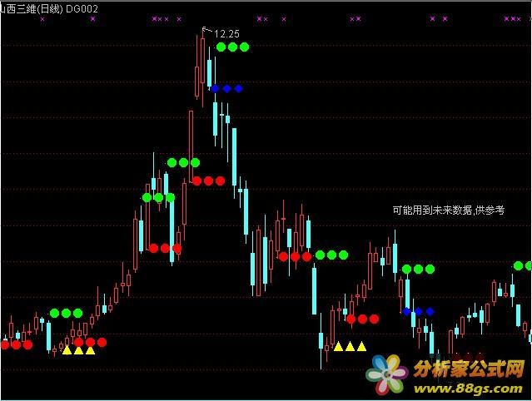Click the chart title 山西三维(日线) DG002
The height and width of the screenshot is (401, 532).
pyautogui.click(x=49, y=9)
